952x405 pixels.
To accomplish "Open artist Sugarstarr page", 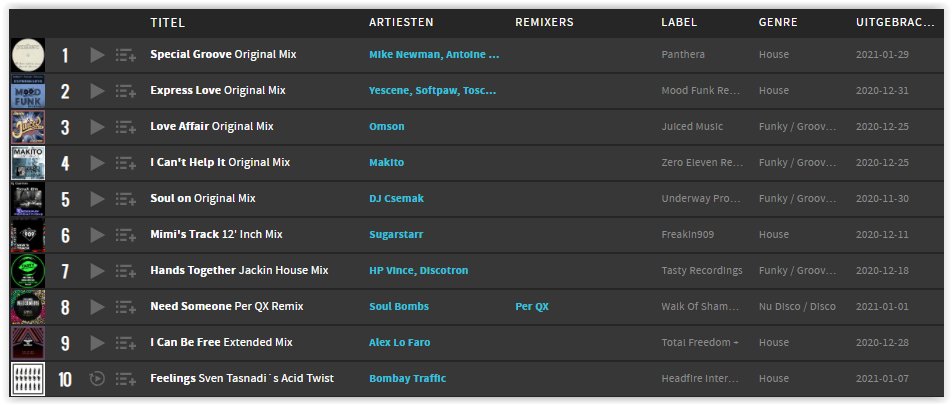I will tap(396, 234).
